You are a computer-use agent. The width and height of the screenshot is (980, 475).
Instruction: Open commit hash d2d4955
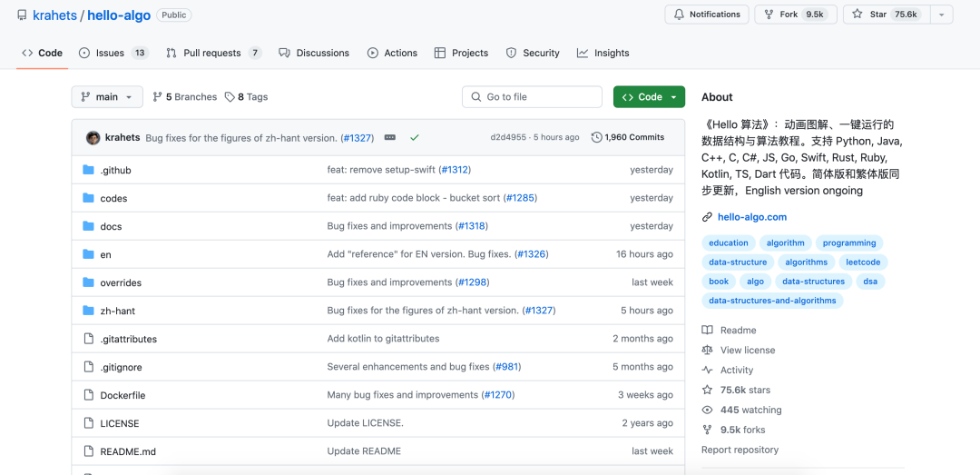507,138
